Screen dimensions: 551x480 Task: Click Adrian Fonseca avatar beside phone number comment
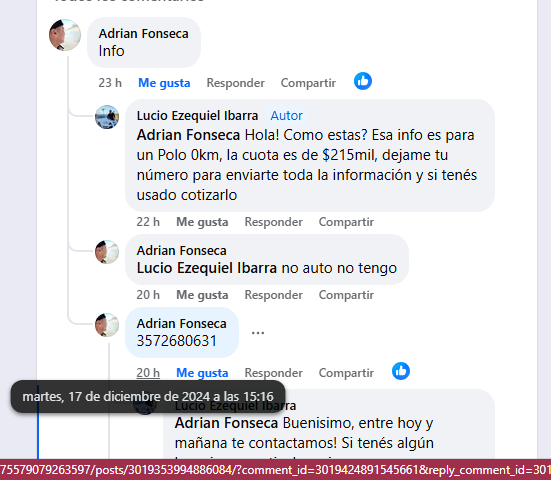click(107, 325)
